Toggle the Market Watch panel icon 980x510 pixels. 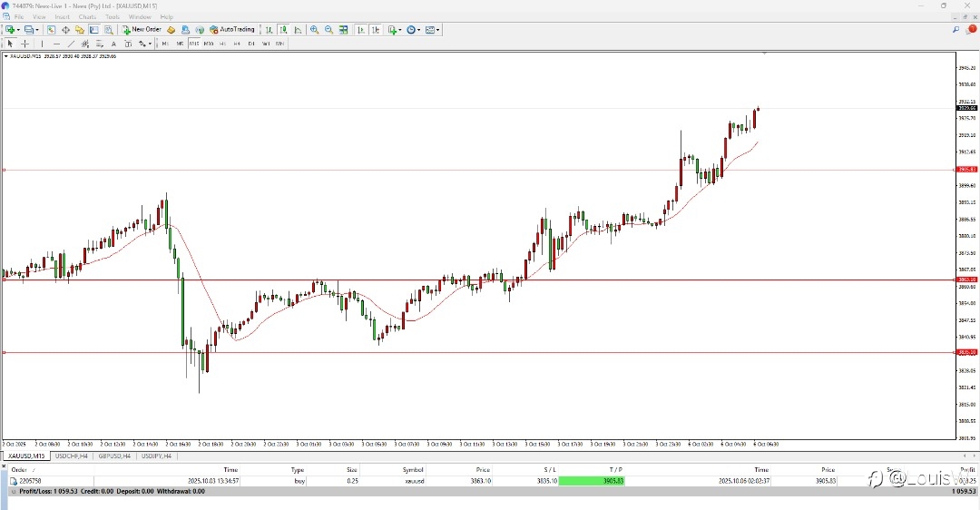click(51, 29)
